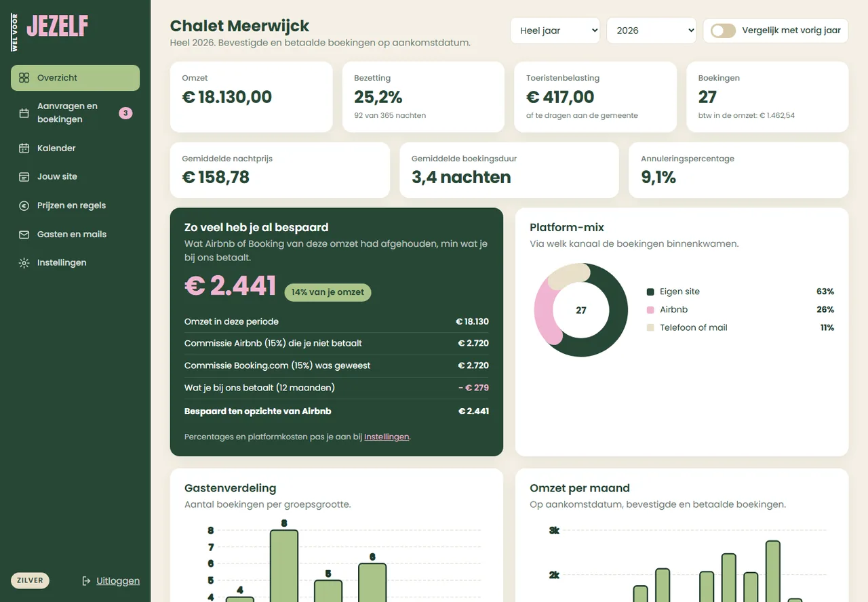Viewport: 868px width, 602px height.
Task: Toggle Vergelijk met vorig jaar switch
Action: pyautogui.click(x=723, y=31)
